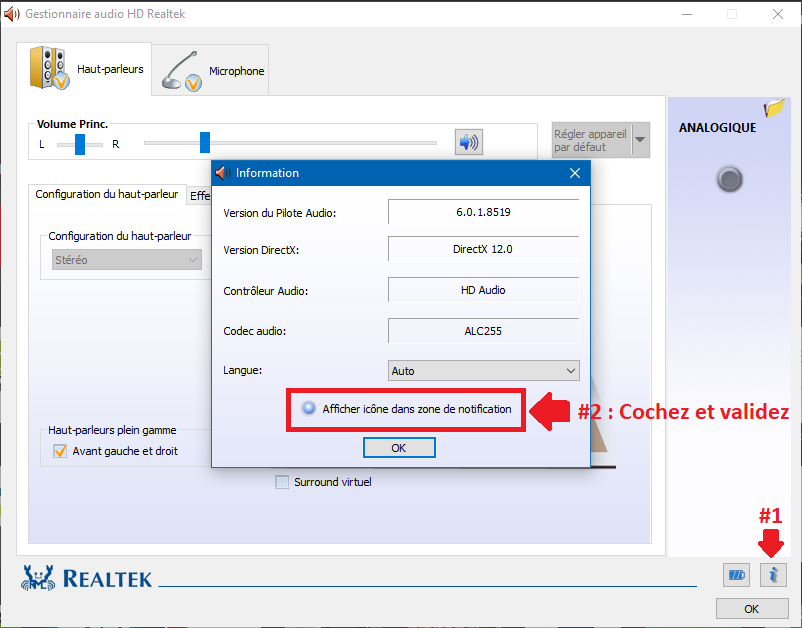The width and height of the screenshot is (802, 628).
Task: Close the Information dialog
Action: click(575, 173)
